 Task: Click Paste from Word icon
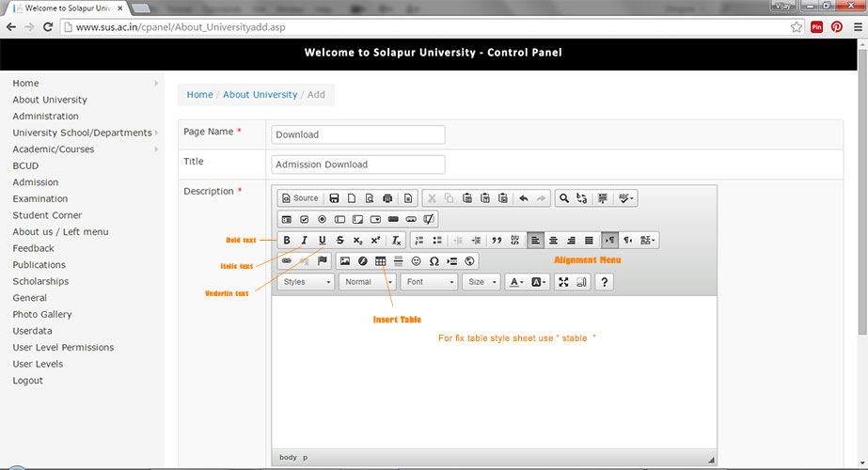click(x=502, y=198)
